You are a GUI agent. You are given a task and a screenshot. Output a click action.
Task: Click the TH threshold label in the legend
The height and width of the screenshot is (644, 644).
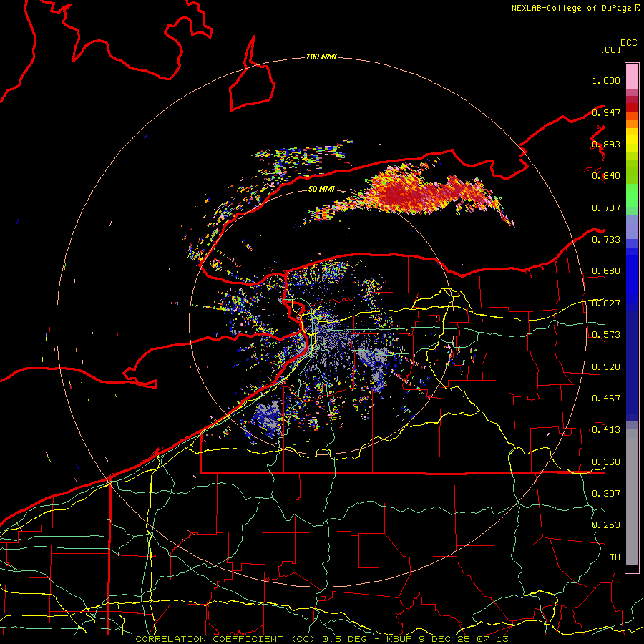615,557
